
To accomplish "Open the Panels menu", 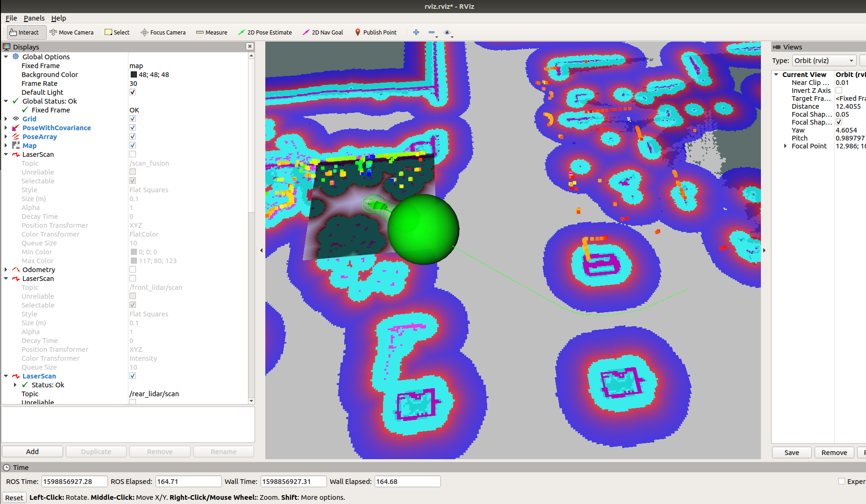I will click(34, 18).
